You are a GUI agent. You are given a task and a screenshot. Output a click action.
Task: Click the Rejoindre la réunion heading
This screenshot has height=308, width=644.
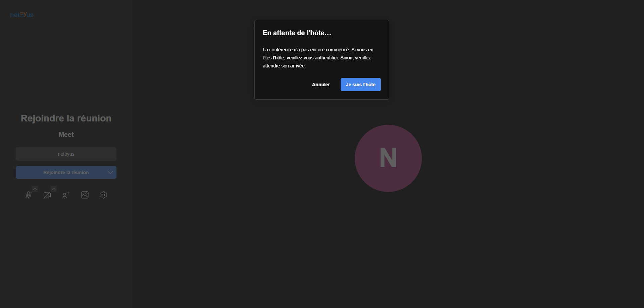[66, 118]
